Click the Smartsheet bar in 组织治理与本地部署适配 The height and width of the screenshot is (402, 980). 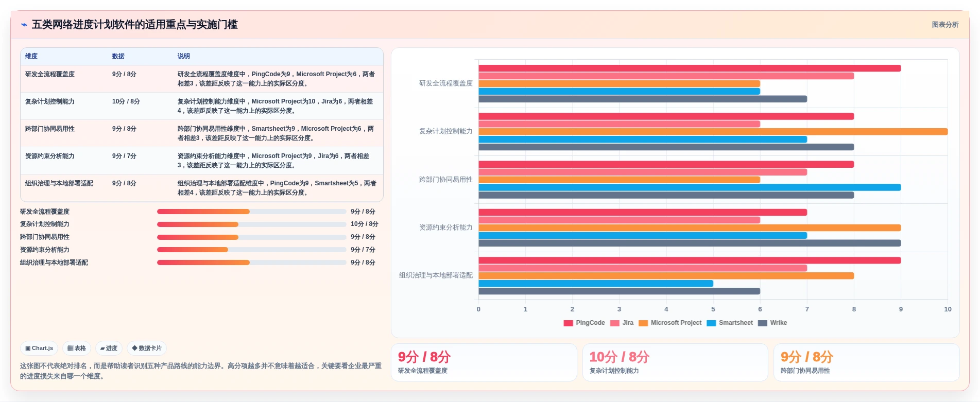point(596,284)
